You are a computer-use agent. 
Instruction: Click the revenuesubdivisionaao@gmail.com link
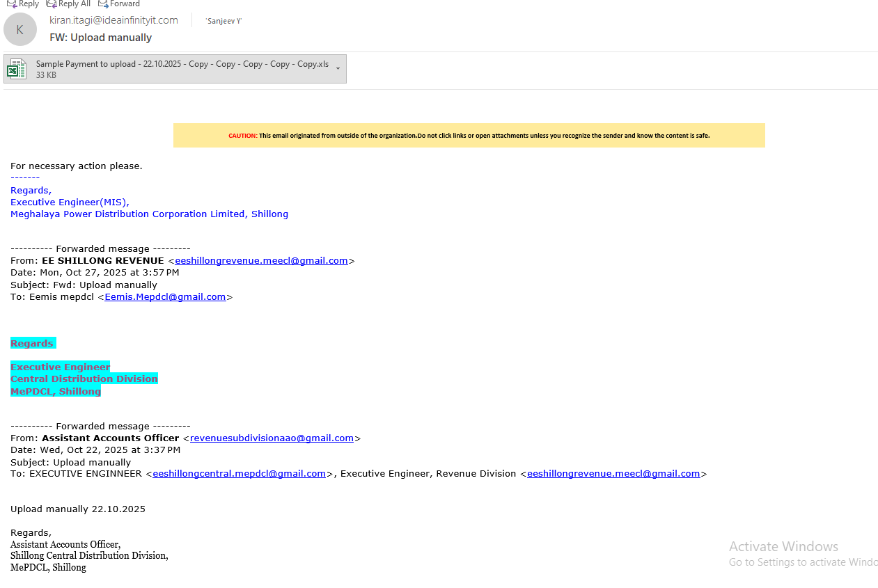point(272,438)
